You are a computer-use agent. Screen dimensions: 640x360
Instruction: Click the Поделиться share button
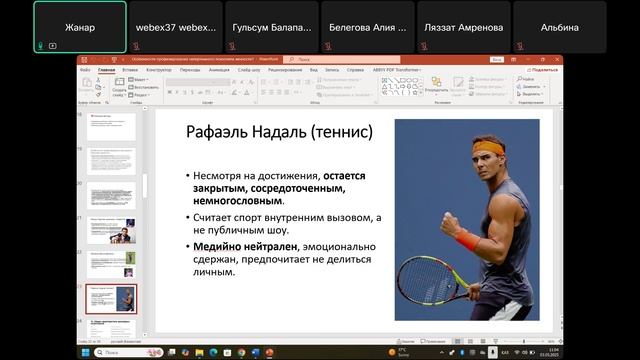(542, 70)
